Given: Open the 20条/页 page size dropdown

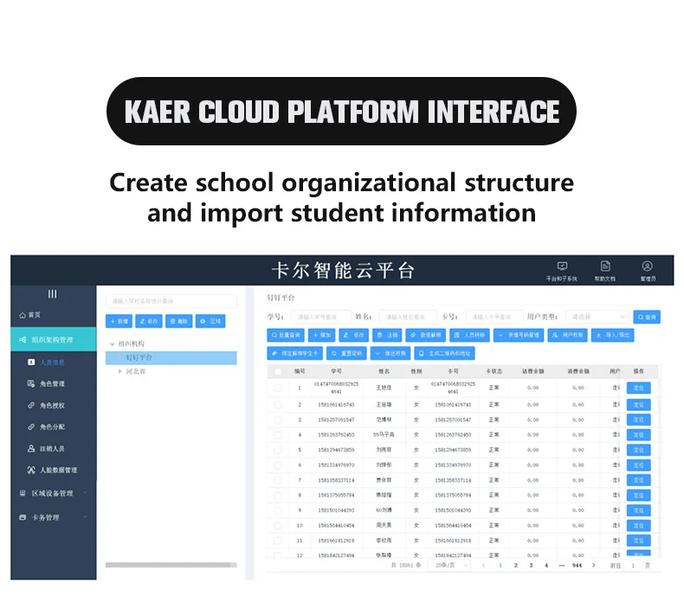Looking at the screenshot, I should coord(449,566).
